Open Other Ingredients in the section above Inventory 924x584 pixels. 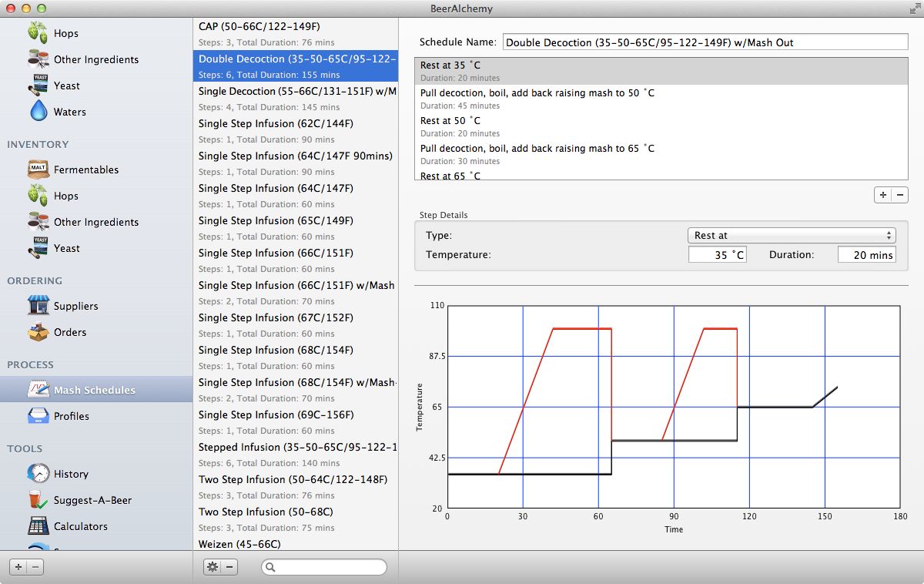click(95, 59)
